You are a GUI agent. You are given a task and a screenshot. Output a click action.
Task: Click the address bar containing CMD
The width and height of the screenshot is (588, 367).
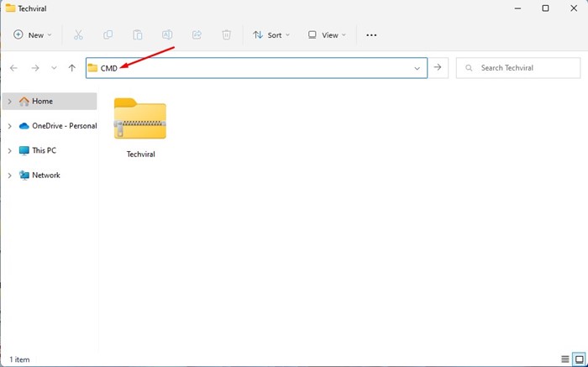(x=256, y=68)
